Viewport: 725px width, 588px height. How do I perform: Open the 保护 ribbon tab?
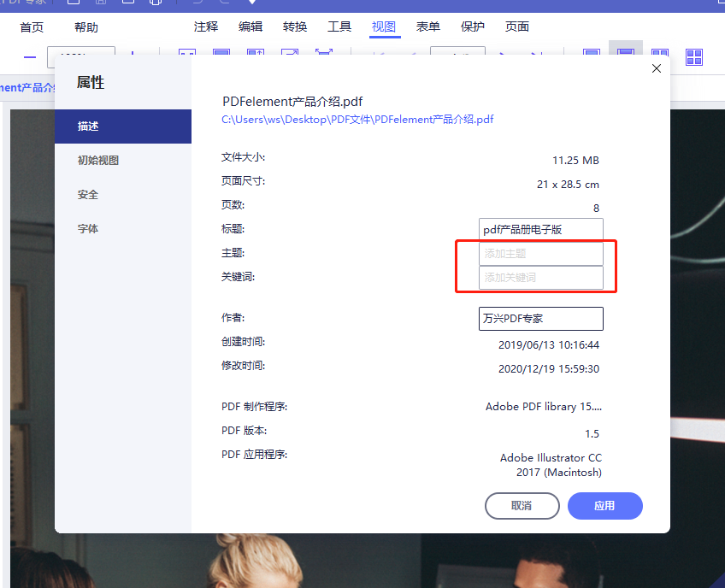point(472,26)
